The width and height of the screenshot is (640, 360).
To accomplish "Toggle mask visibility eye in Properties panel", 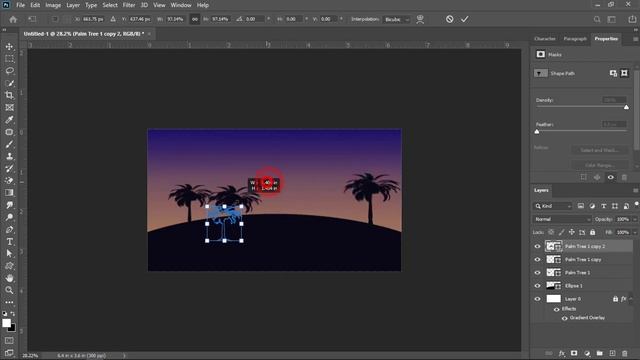I will [611, 177].
